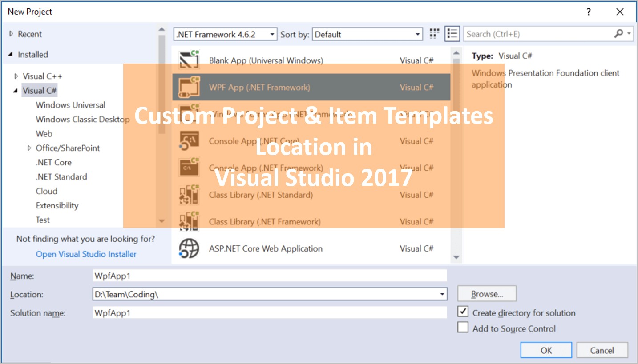Click the OK button

(x=546, y=350)
